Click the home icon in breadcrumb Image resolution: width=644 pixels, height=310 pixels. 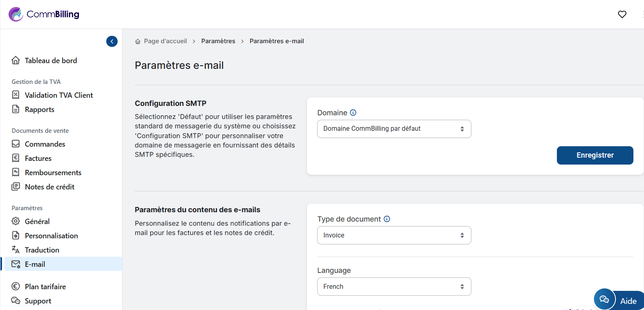[x=138, y=42]
